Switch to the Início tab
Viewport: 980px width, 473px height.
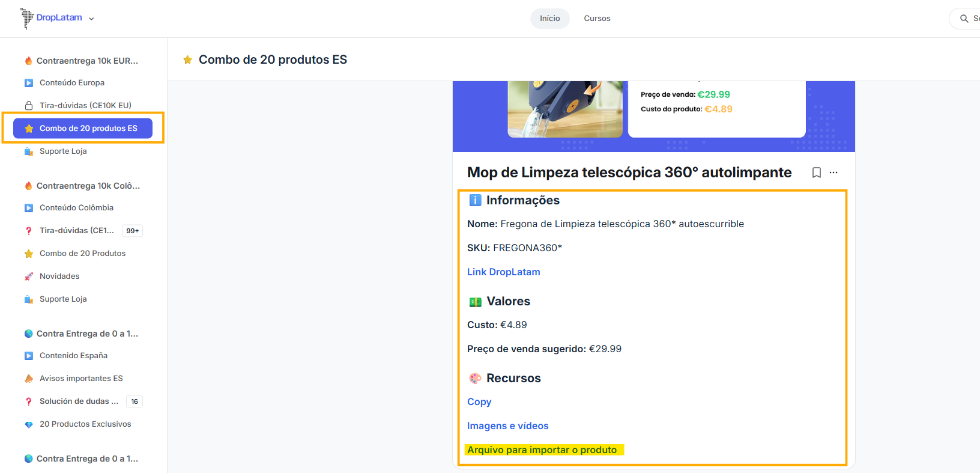(x=549, y=19)
